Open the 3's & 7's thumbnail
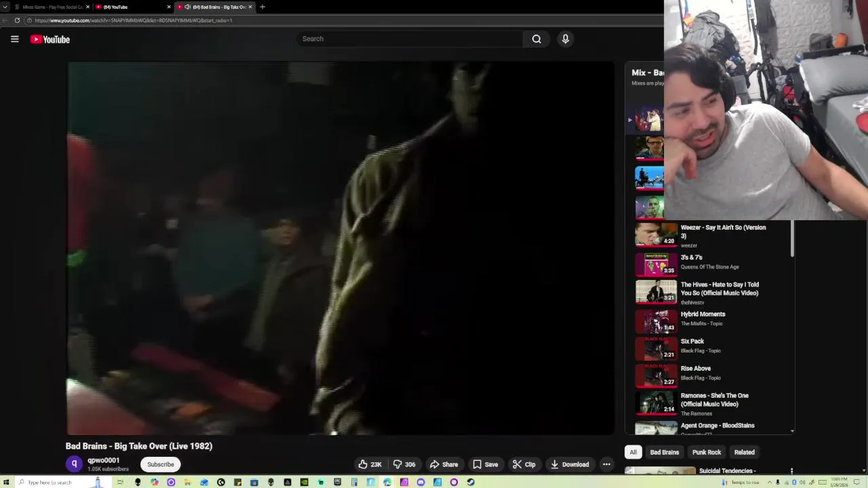This screenshot has height=488, width=868. click(656, 264)
